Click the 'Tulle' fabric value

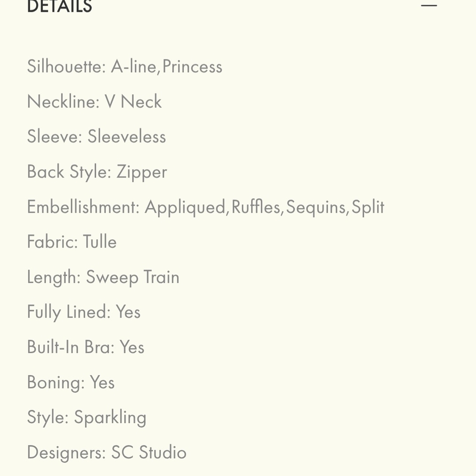click(100, 242)
